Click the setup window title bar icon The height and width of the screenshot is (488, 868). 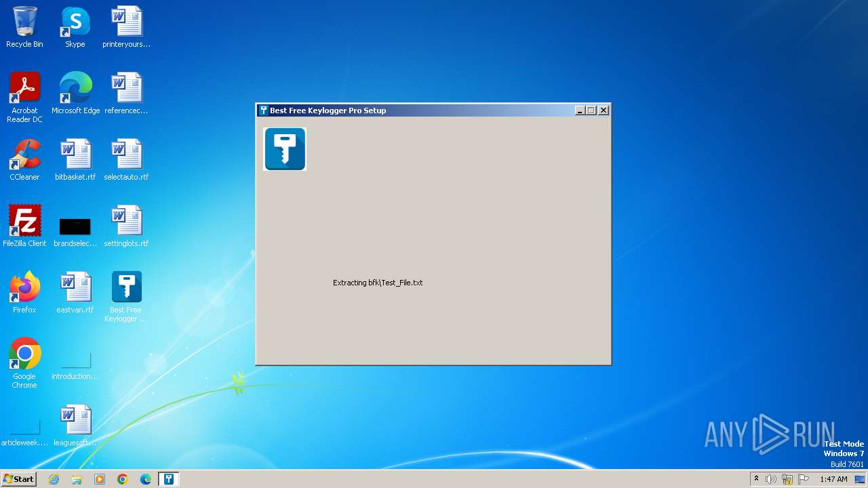tap(263, 110)
